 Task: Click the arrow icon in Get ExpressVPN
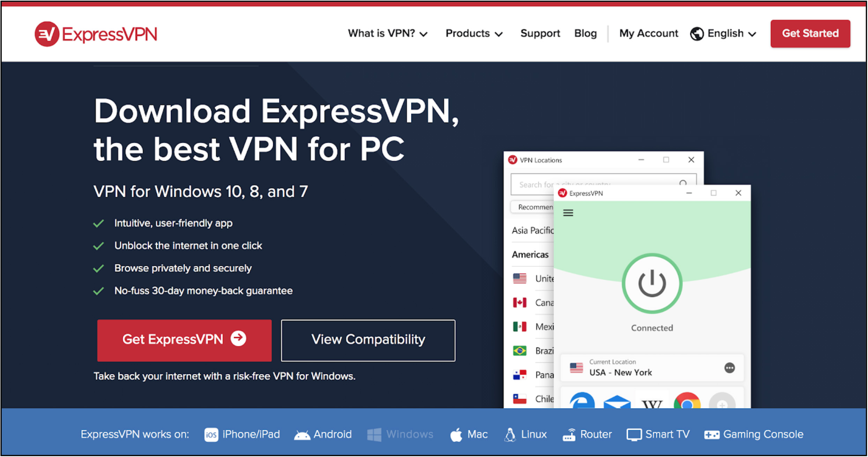click(239, 338)
